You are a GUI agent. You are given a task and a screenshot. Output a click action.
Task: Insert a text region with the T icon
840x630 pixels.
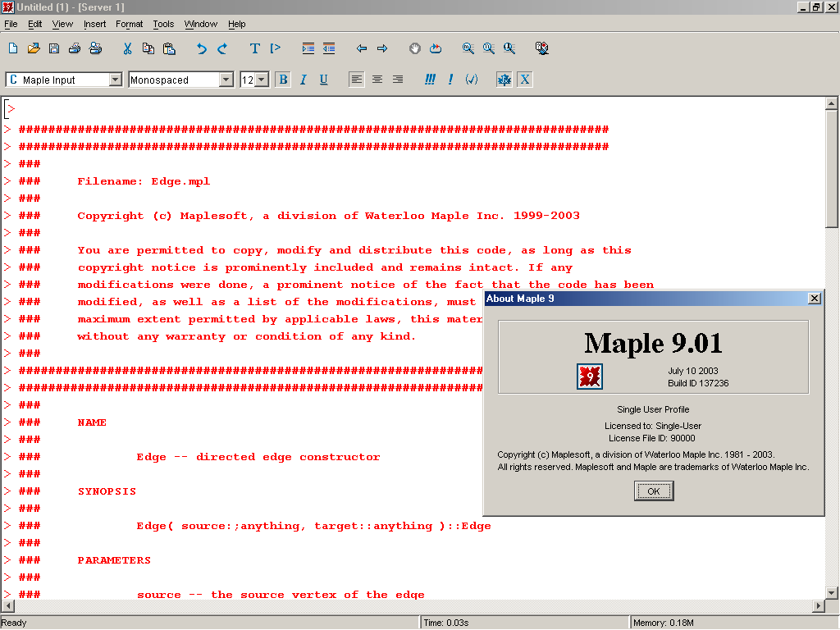tap(254, 48)
